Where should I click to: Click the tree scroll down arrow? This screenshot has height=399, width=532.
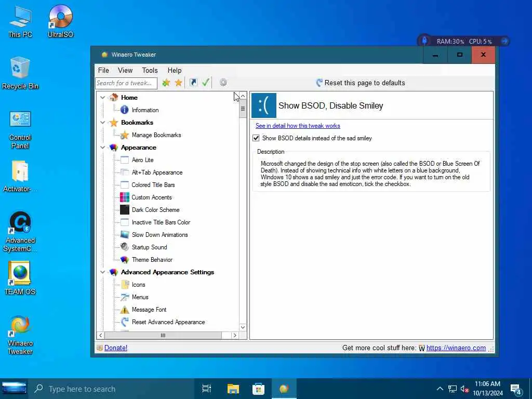[x=243, y=327]
